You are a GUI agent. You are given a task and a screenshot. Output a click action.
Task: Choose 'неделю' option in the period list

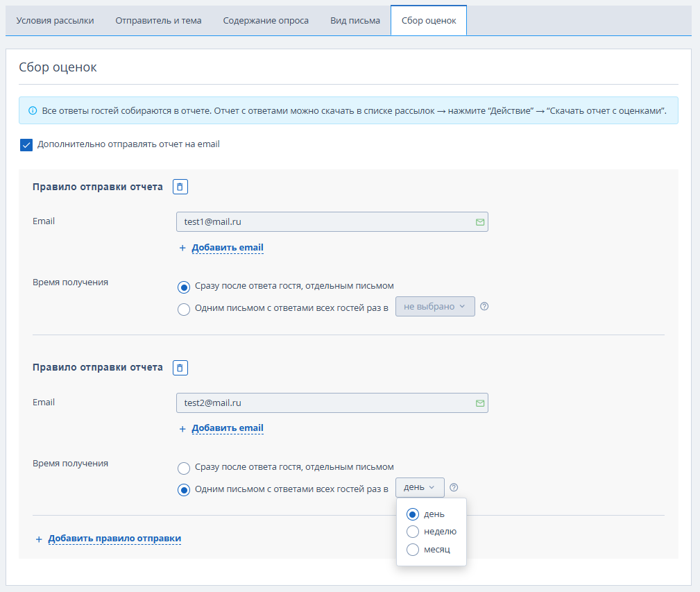tap(432, 532)
